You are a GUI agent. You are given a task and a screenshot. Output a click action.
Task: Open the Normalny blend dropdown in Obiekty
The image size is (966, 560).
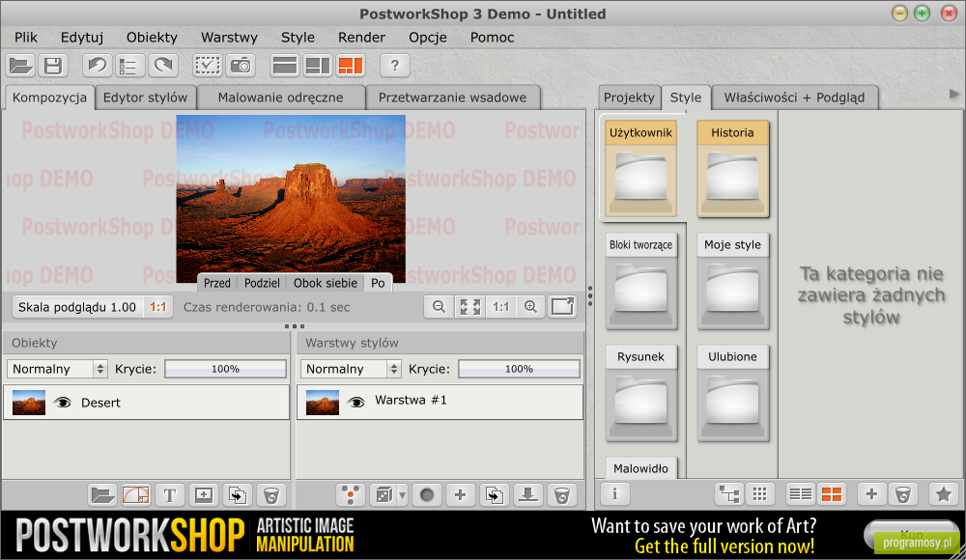coord(57,369)
